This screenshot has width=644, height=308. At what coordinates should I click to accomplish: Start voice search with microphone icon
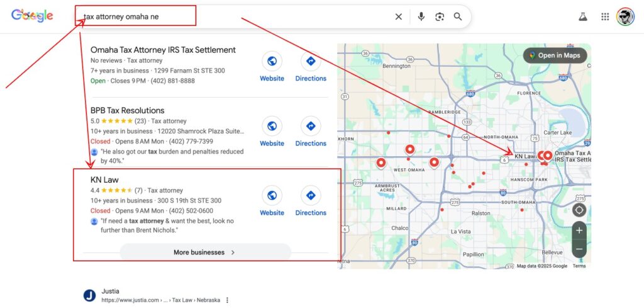[421, 17]
